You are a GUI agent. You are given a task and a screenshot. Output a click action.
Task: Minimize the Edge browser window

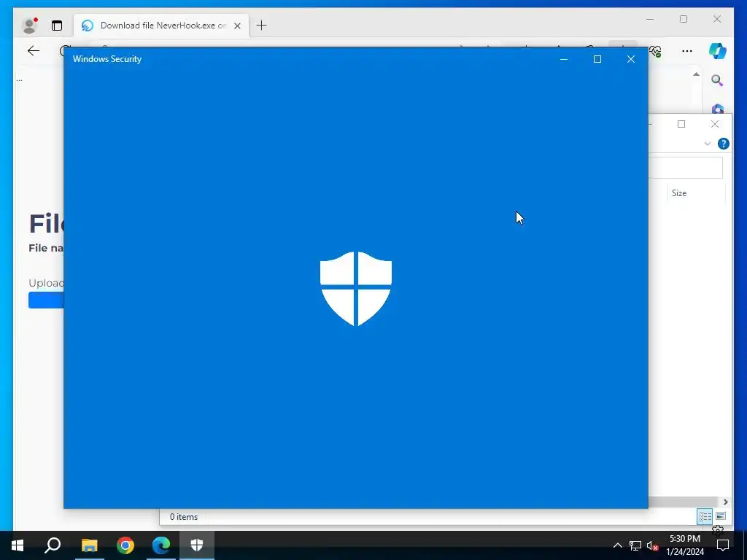click(x=650, y=19)
